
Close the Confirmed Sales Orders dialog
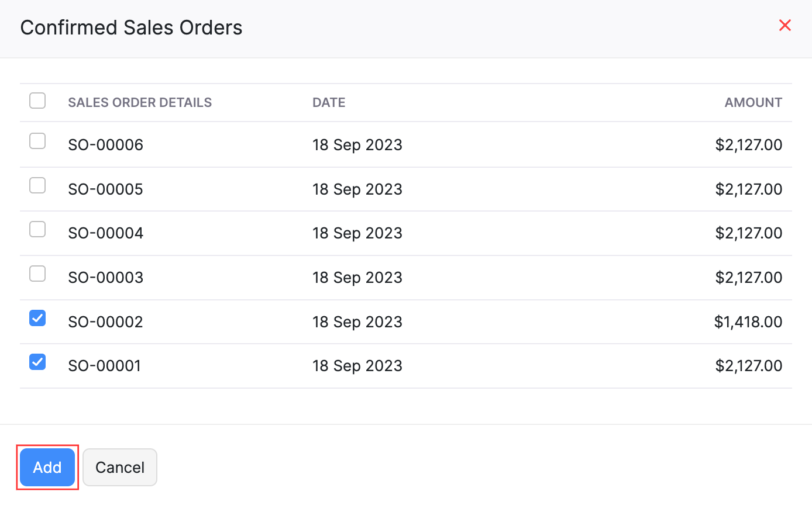click(785, 25)
